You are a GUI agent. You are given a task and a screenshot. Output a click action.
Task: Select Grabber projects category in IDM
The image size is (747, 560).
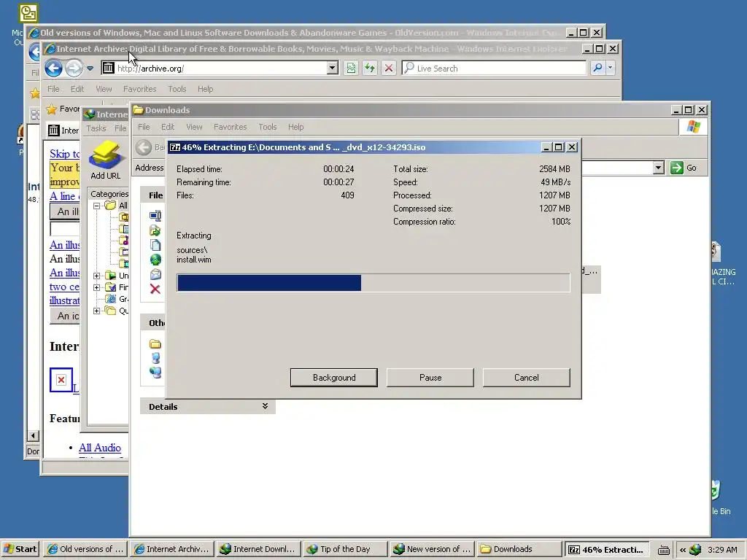click(117, 299)
